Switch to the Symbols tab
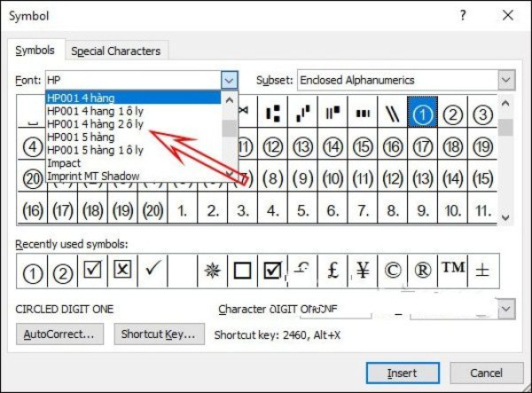 coord(35,51)
